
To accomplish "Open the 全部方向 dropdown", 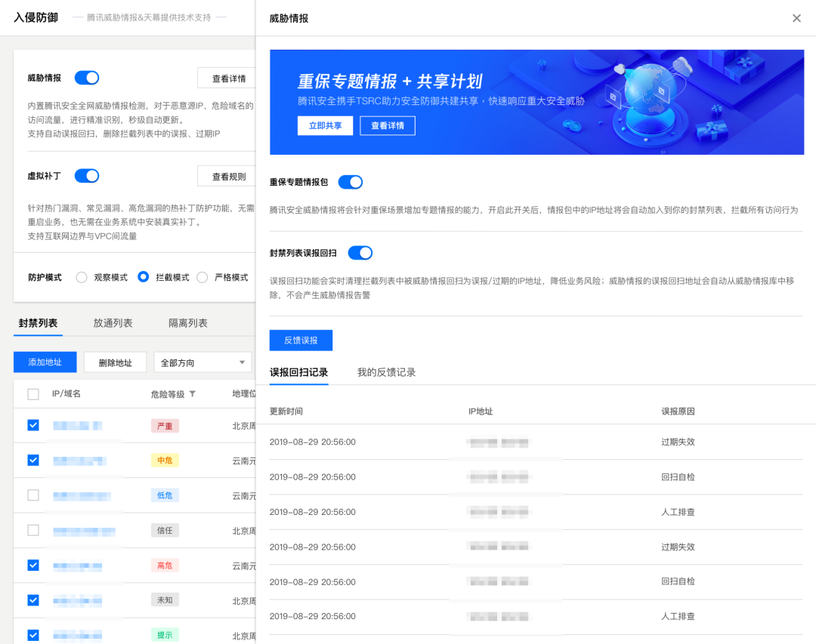I will [202, 362].
